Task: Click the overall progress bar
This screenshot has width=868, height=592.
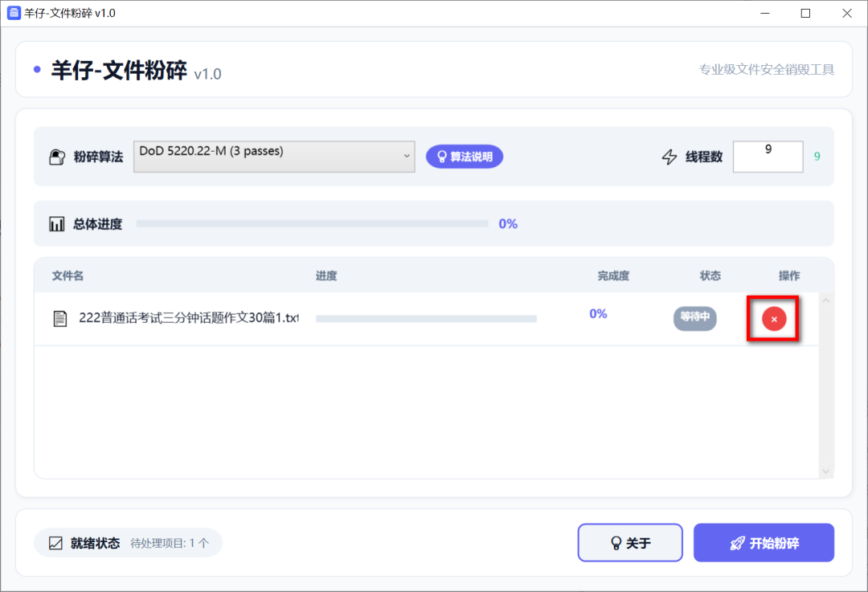Action: pos(312,224)
